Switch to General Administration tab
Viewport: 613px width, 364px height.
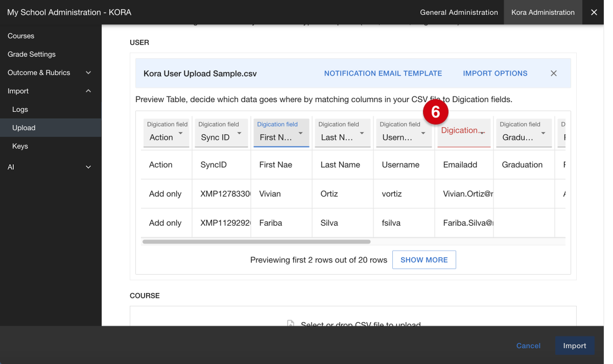(459, 12)
